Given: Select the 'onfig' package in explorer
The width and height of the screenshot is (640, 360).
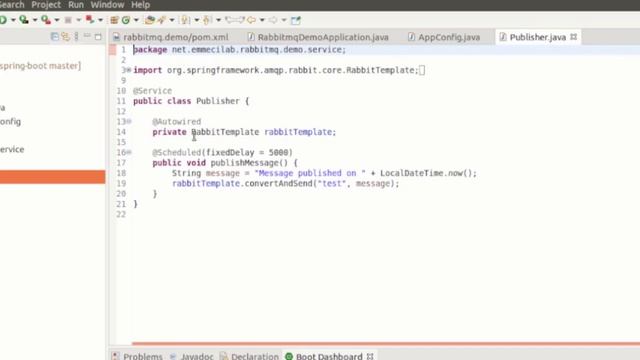Looking at the screenshot, I should (x=10, y=122).
